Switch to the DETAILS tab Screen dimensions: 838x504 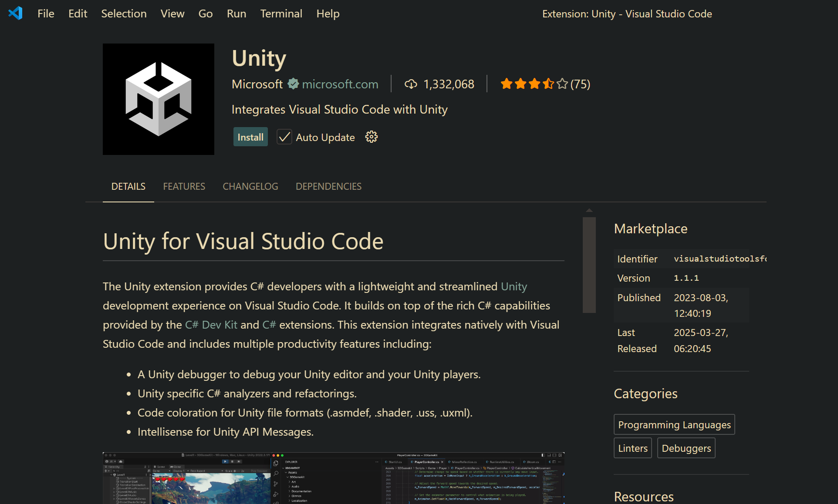(x=128, y=186)
